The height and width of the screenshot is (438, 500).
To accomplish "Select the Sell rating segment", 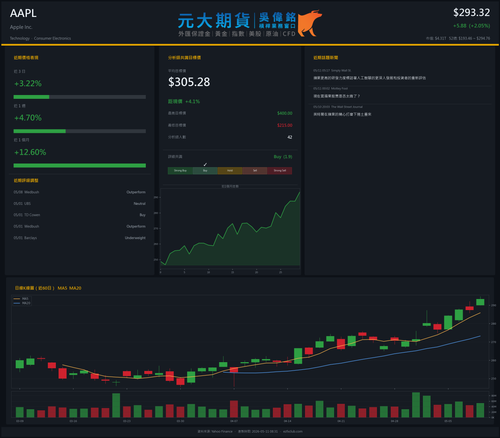I will pyautogui.click(x=255, y=171).
